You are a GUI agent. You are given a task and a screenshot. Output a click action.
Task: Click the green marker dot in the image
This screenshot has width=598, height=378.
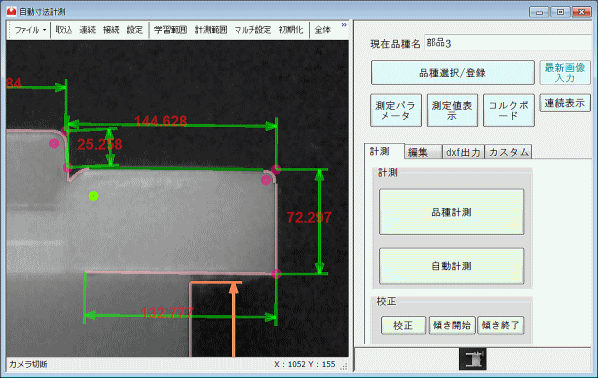[x=93, y=196]
